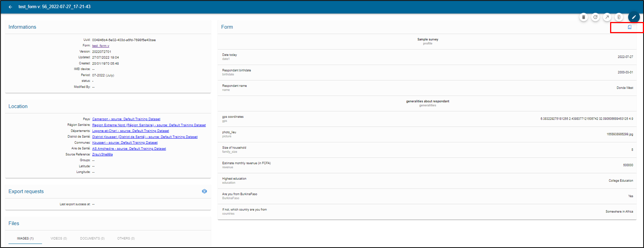Click the birthdate value 2000-03-01
Image resolution: width=644 pixels, height=248 pixels.
(x=625, y=72)
